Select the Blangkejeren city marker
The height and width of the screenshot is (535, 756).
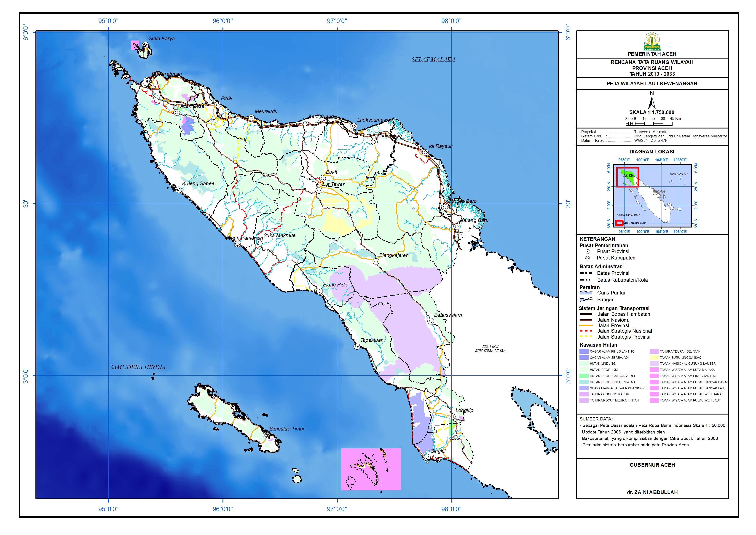point(376,262)
